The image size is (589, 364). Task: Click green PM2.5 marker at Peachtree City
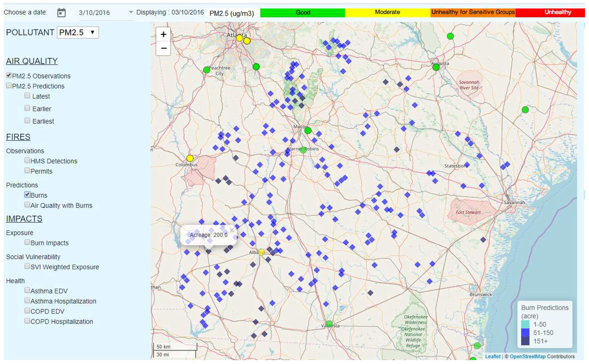point(207,70)
